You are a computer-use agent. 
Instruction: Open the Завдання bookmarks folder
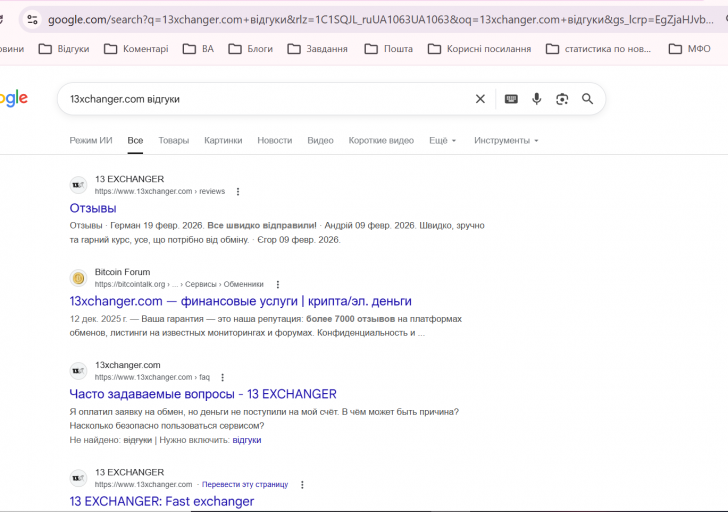[317, 49]
